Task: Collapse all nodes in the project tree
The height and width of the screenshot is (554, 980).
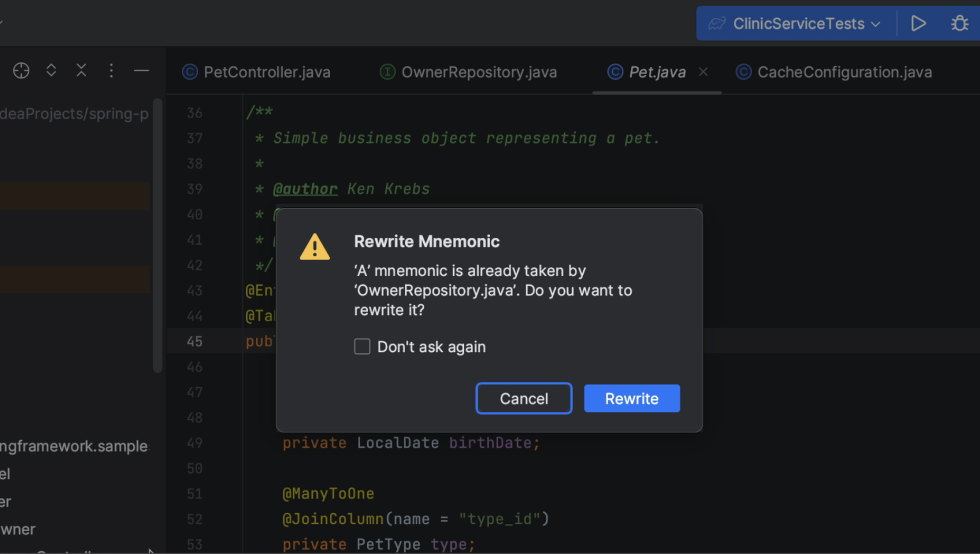Action: coord(81,70)
